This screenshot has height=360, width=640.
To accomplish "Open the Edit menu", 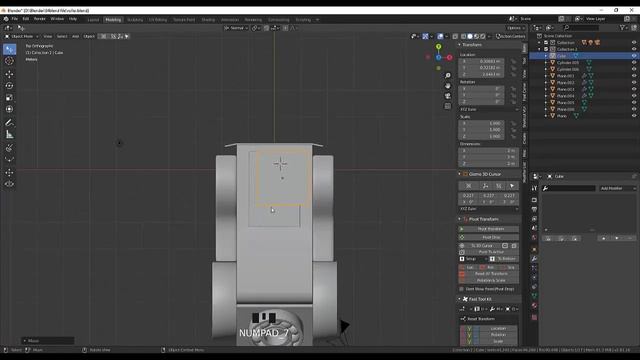I will click(26, 19).
